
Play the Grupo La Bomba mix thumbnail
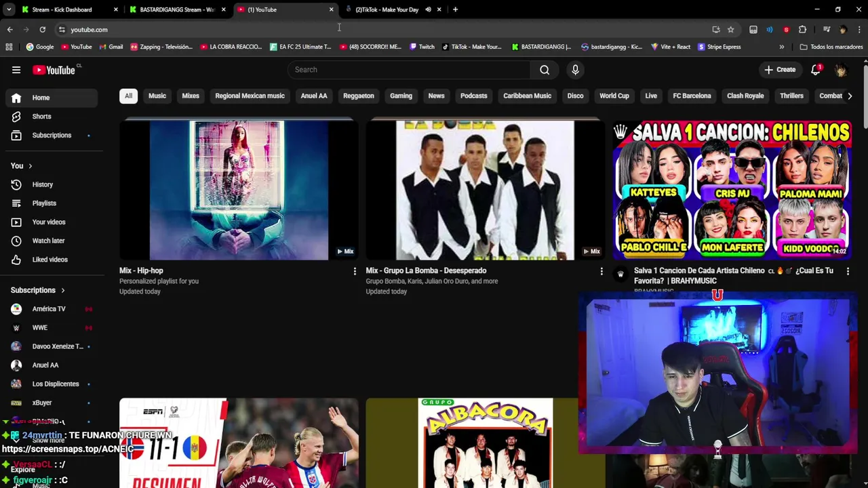(485, 190)
